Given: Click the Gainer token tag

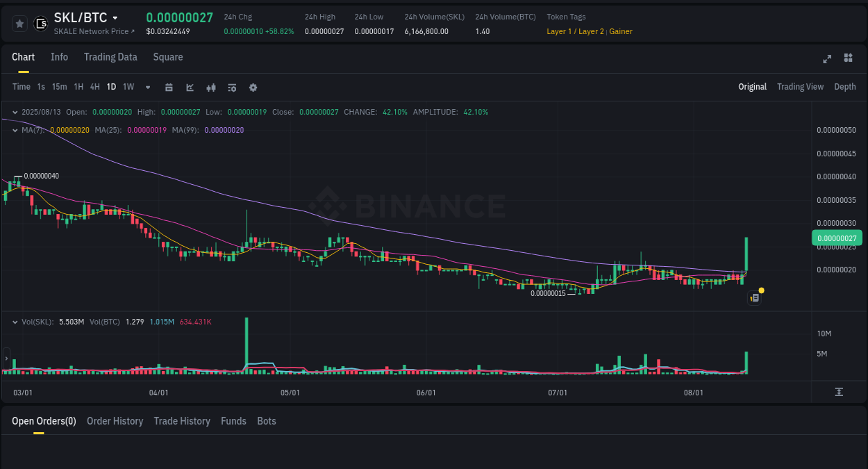Looking at the screenshot, I should click(x=621, y=31).
